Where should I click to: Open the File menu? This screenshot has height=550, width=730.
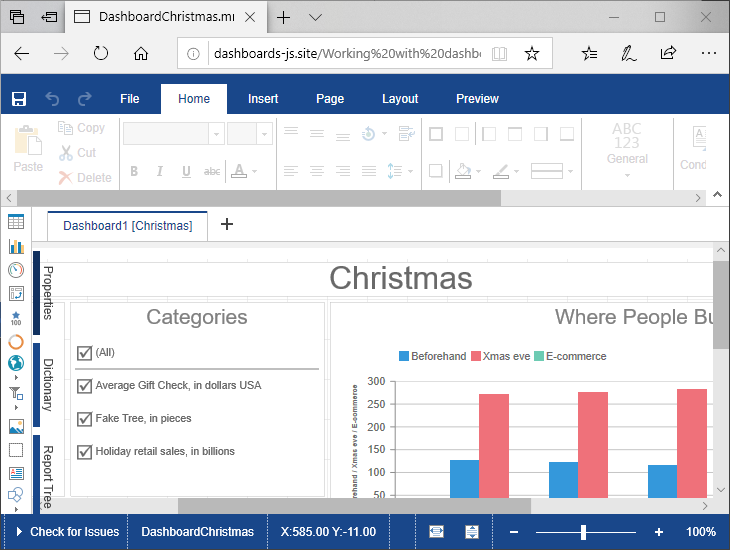(129, 99)
